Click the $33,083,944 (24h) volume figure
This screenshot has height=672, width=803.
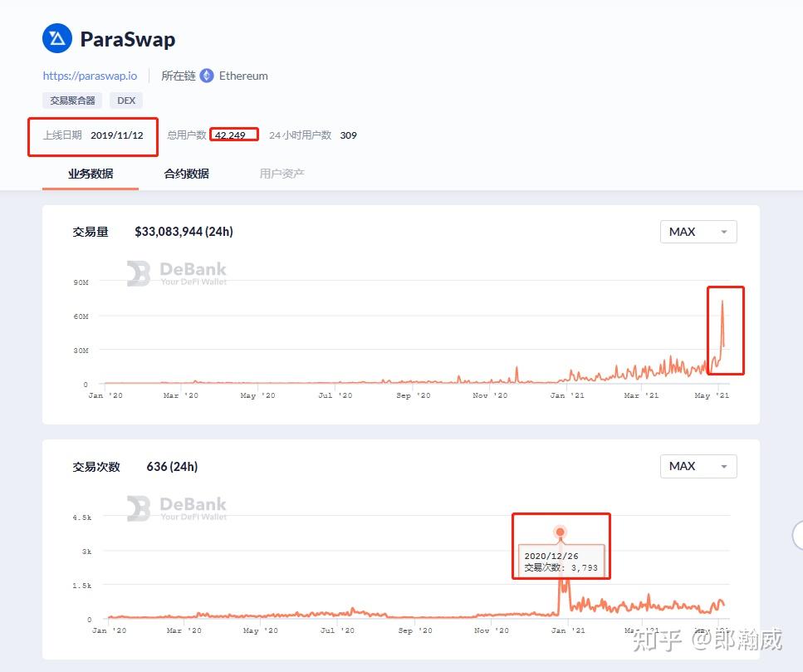click(184, 232)
